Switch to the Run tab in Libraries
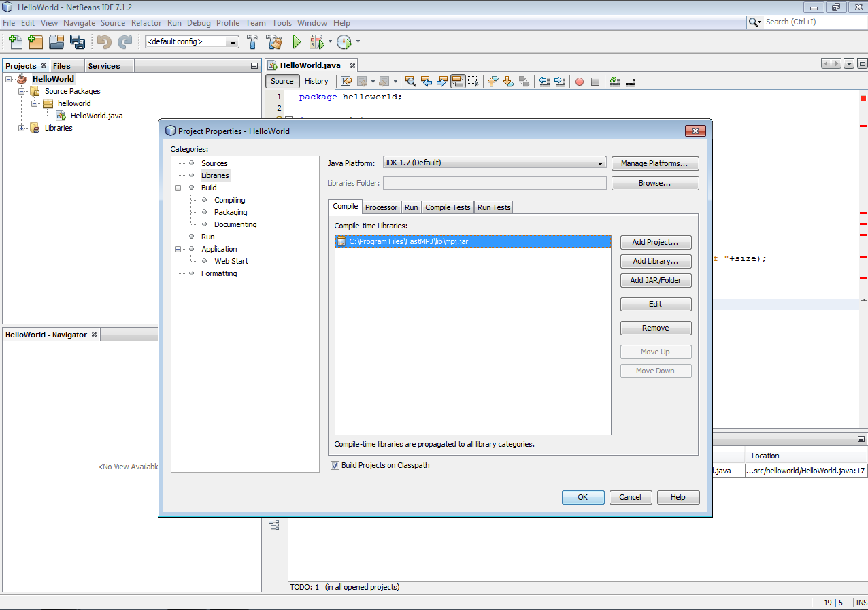 coord(411,207)
